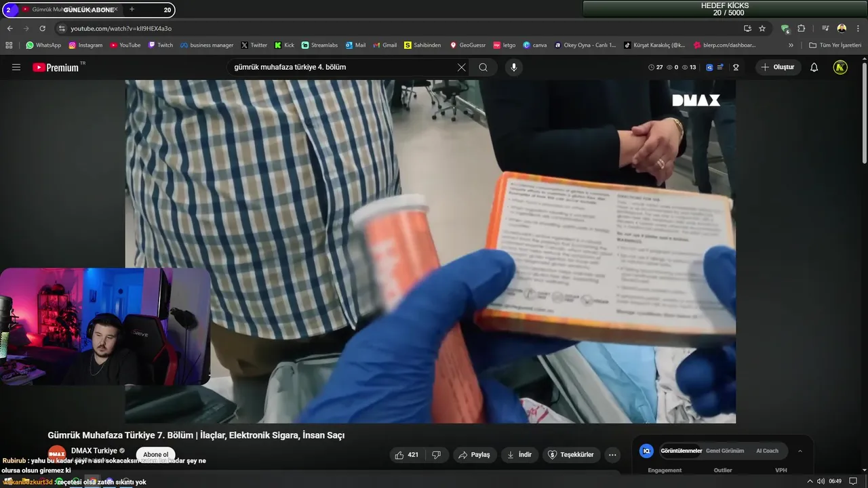Bookmark this page with star icon
This screenshot has height=488, width=868.
click(762, 28)
